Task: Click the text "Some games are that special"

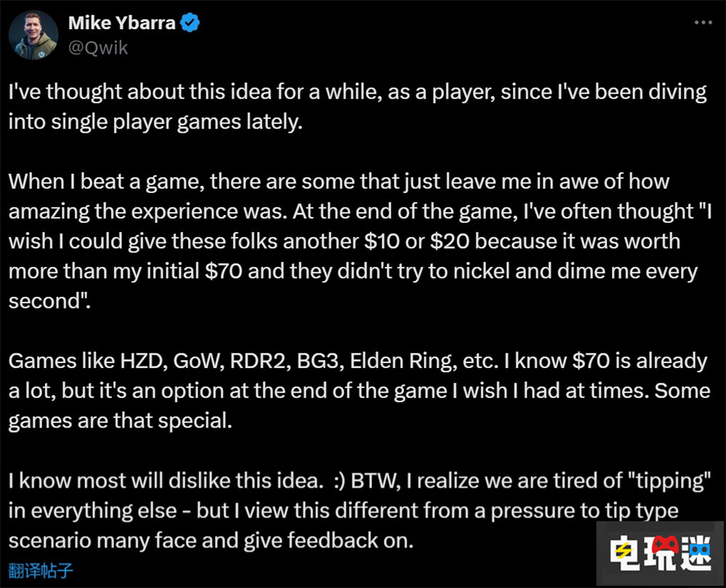Action: (359, 406)
